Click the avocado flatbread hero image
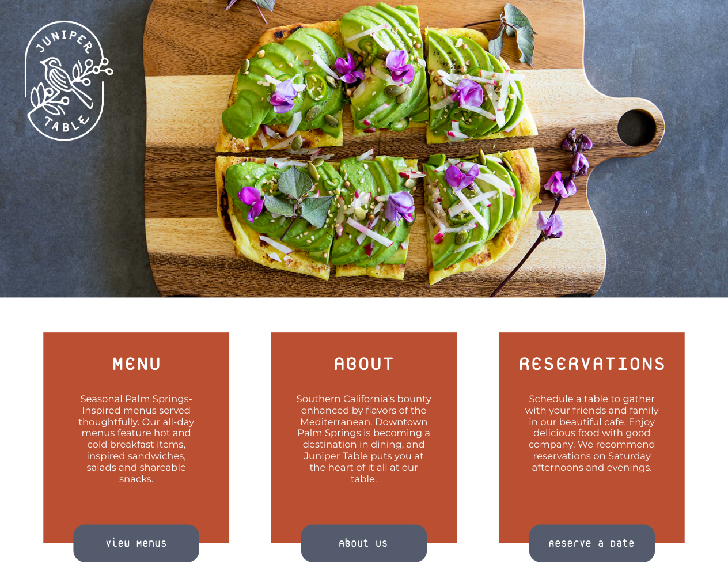The height and width of the screenshot is (583, 728). (x=364, y=149)
